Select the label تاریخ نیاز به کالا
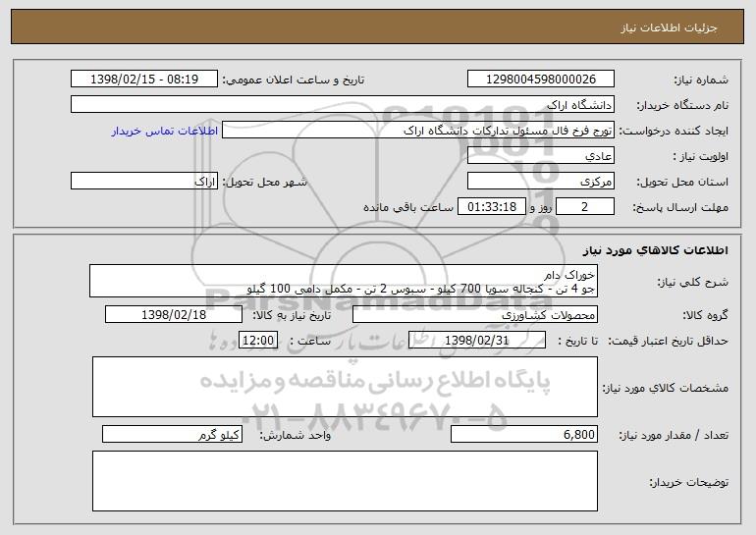The image size is (756, 535). click(292, 315)
